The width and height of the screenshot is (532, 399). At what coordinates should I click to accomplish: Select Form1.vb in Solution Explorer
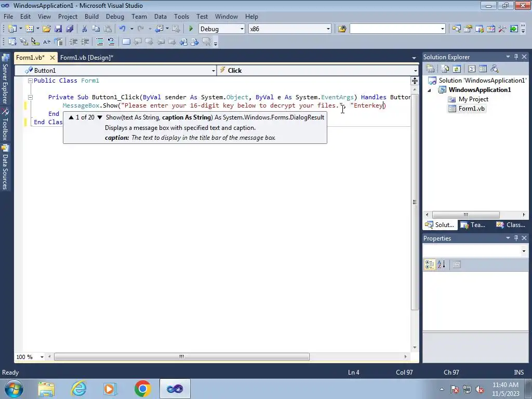471,109
